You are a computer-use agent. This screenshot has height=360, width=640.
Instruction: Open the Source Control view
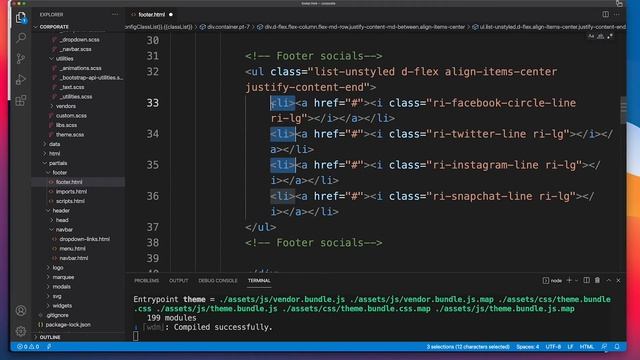[21, 58]
